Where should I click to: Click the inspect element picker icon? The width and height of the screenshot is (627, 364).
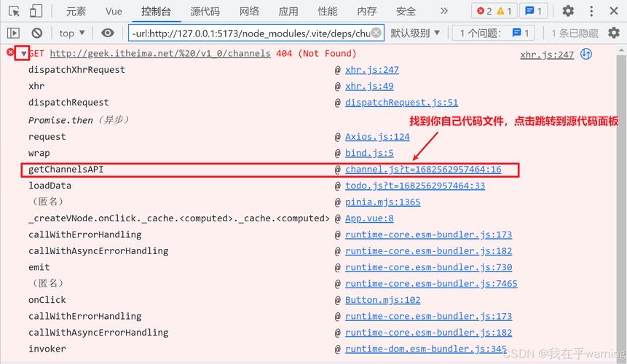click(14, 11)
